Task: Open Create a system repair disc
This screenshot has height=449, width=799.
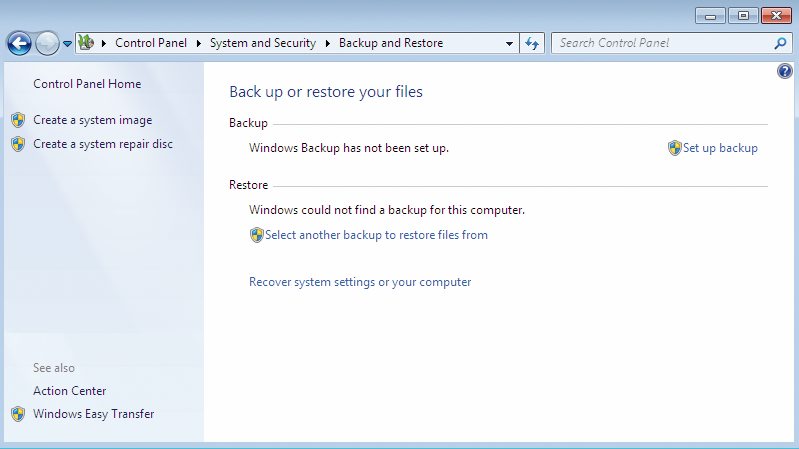Action: 103,144
